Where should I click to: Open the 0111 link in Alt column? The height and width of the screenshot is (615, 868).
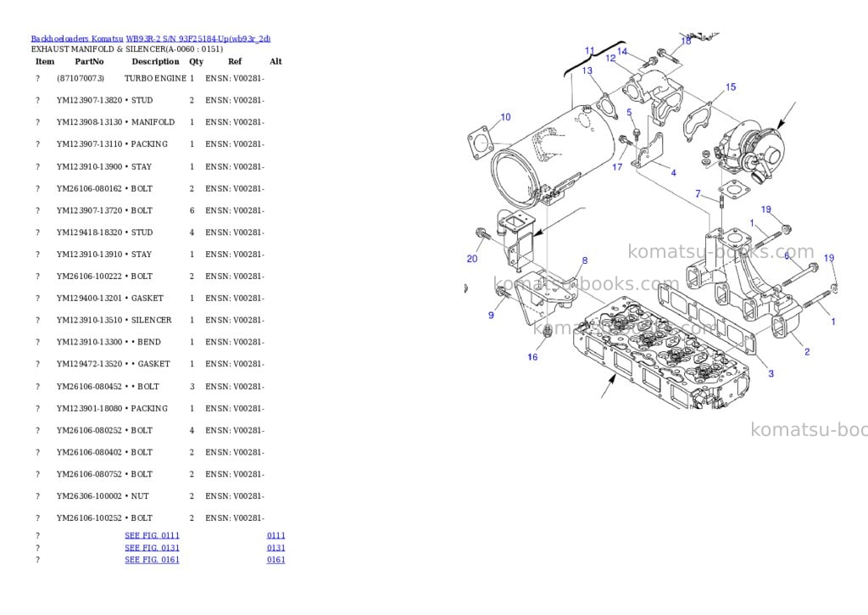click(x=275, y=535)
